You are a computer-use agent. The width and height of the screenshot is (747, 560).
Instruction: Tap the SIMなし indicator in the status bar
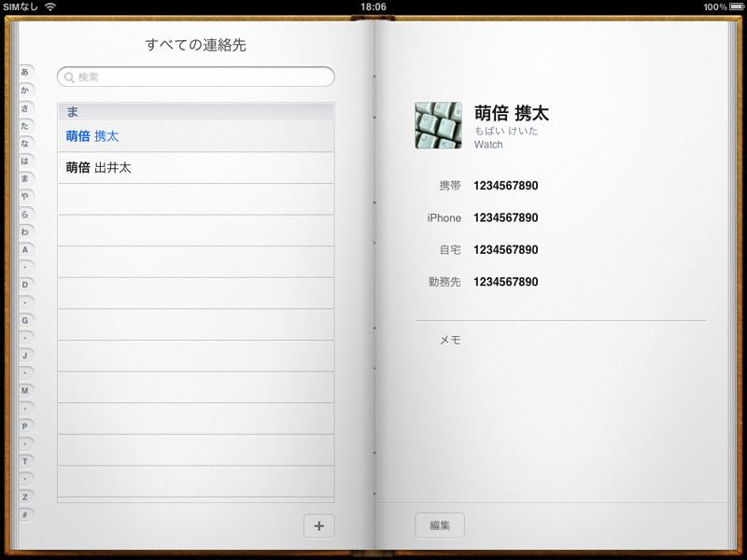point(21,7)
